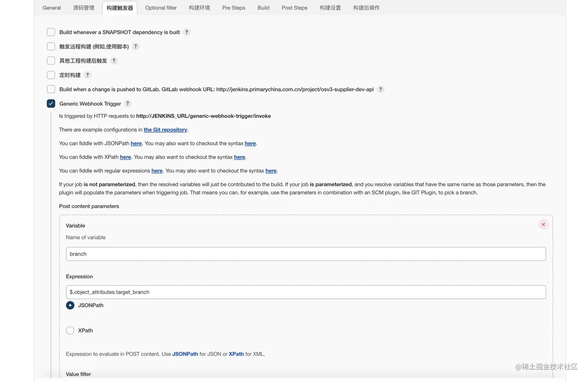The height and width of the screenshot is (381, 588).
Task: Check the 其他工程构建后触发 checkbox
Action: [51, 61]
